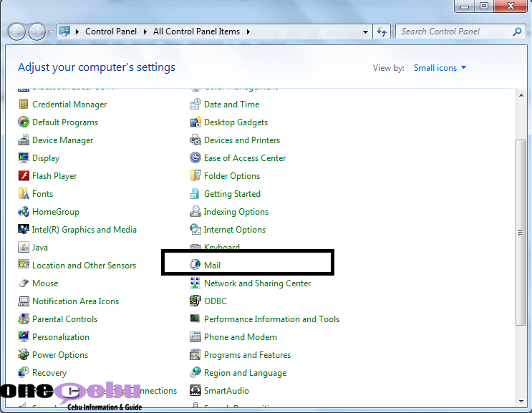Click the Display monitor icon
The width and height of the screenshot is (532, 413).
pos(24,157)
